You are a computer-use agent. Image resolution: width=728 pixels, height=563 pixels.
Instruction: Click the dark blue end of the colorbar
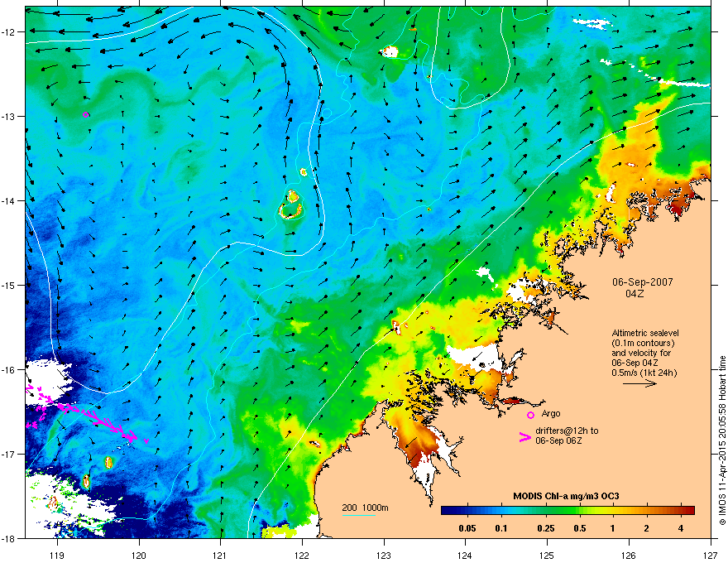[x=447, y=510]
